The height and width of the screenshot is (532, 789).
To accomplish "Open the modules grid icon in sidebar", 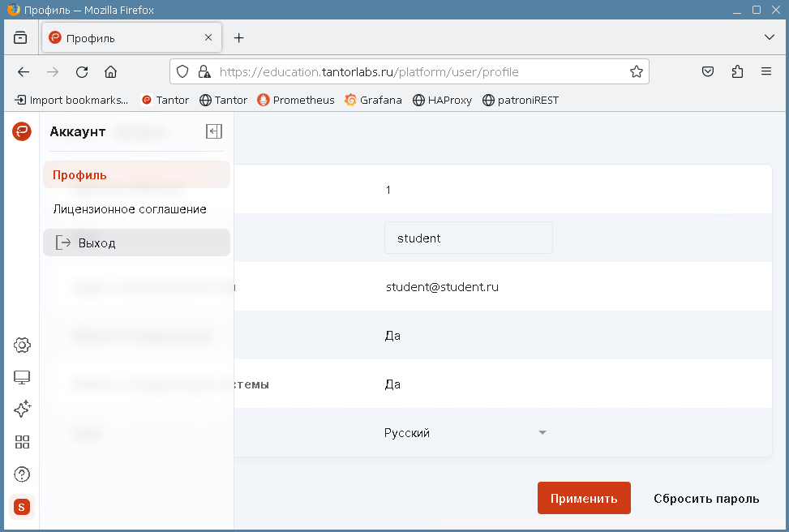I will point(23,442).
